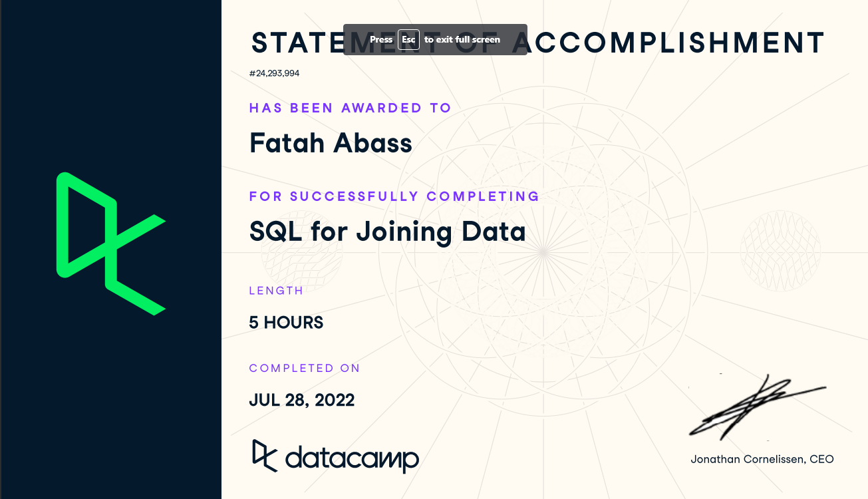Screen dimensions: 868x499
Task: Click the LENGTH label
Action: [x=276, y=291]
